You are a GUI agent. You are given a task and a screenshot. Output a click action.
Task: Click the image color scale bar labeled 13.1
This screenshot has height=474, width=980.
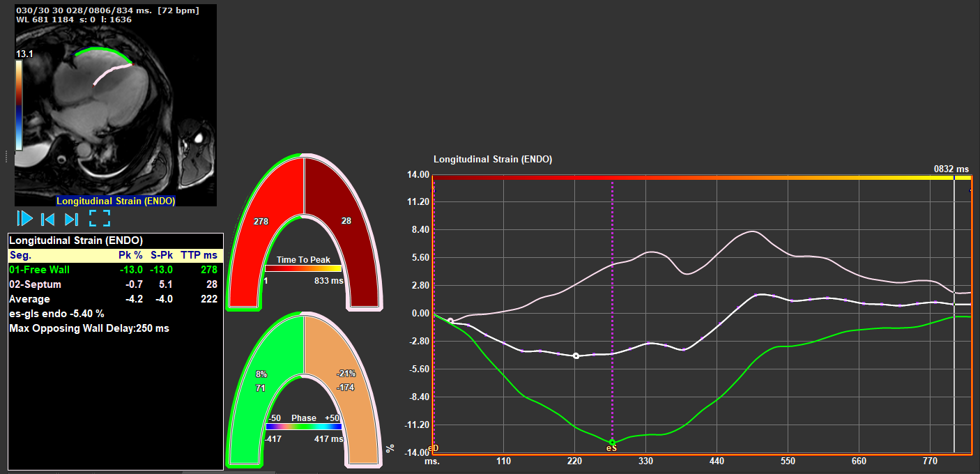tap(19, 105)
